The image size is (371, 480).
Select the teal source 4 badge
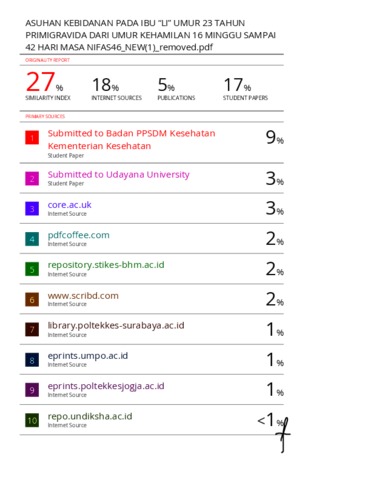[32, 239]
